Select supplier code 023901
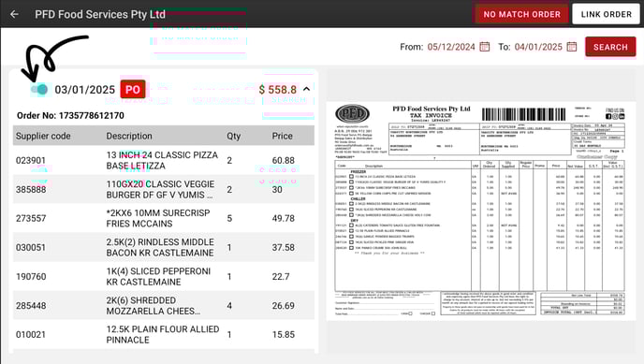The width and height of the screenshot is (644, 364). (x=31, y=160)
